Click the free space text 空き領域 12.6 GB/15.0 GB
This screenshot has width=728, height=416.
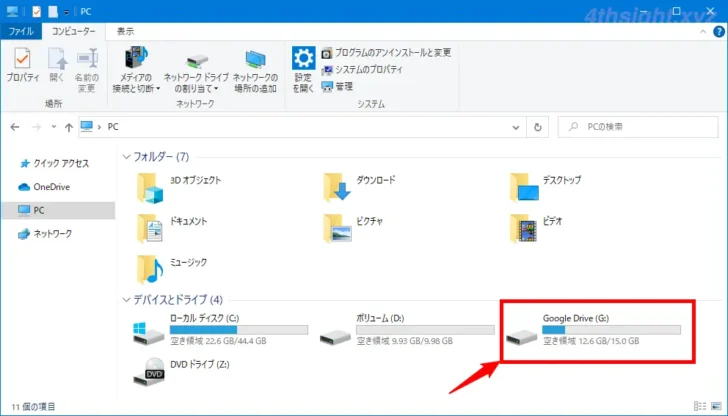(591, 341)
